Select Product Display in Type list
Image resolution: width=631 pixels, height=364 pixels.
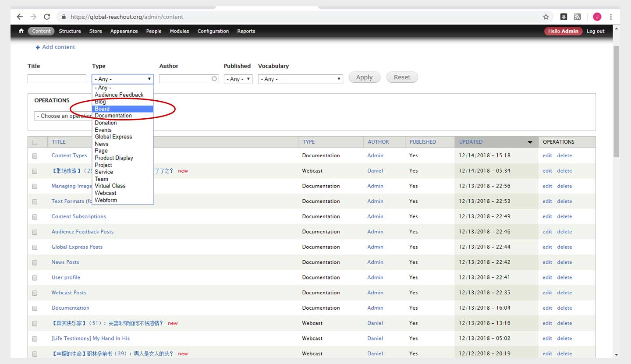[123, 158]
